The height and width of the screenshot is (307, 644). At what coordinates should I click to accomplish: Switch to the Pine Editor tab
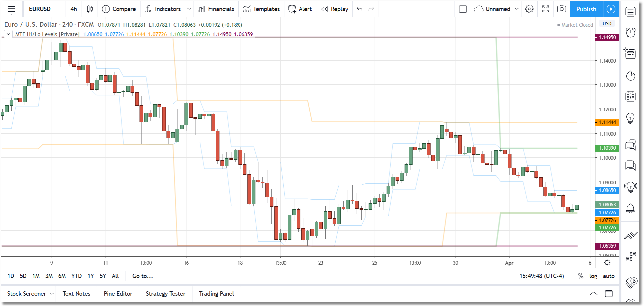[x=118, y=294]
